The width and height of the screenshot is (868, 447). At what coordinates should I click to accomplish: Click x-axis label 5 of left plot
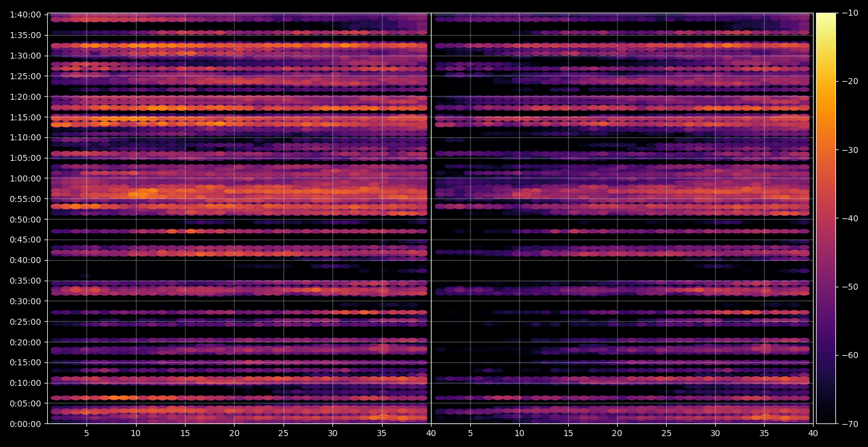tap(86, 433)
